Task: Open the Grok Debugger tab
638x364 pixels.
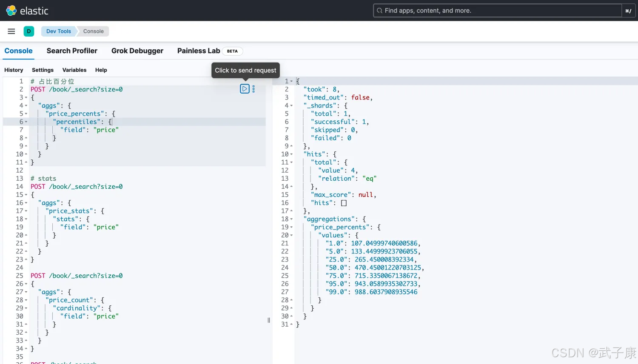Action: [x=137, y=51]
